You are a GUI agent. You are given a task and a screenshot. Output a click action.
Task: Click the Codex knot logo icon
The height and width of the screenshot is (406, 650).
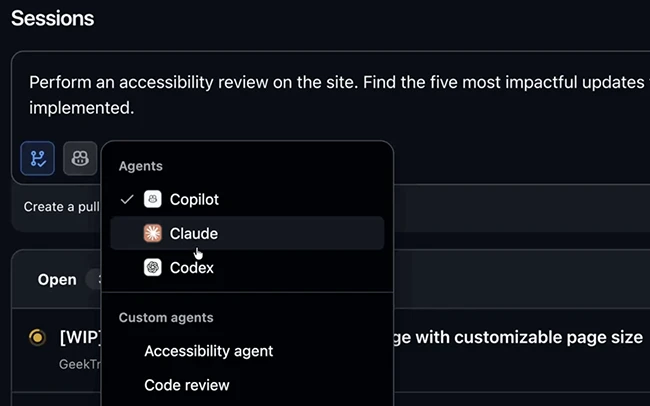153,267
